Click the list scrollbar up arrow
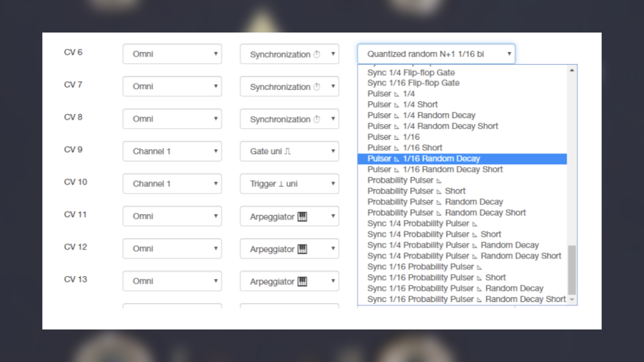 [x=572, y=70]
